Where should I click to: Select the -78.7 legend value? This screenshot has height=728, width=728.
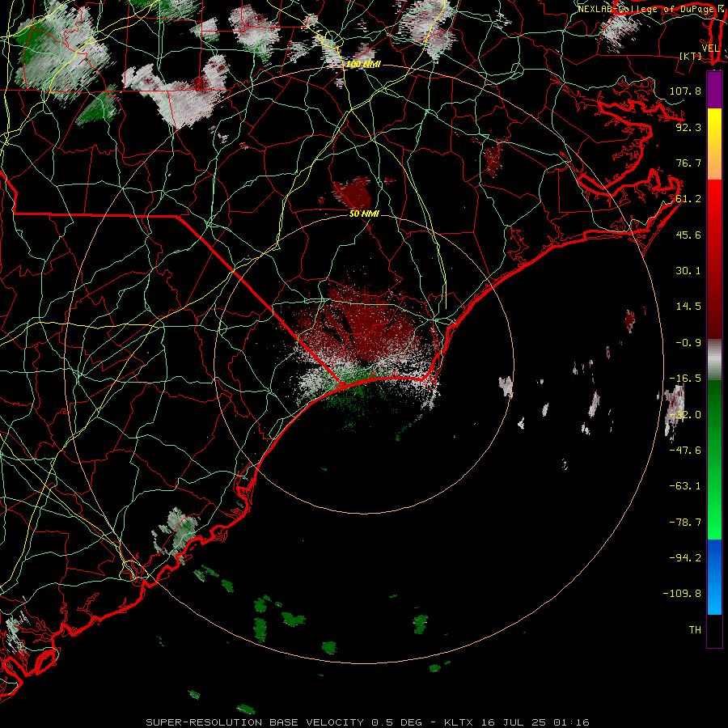pos(685,523)
